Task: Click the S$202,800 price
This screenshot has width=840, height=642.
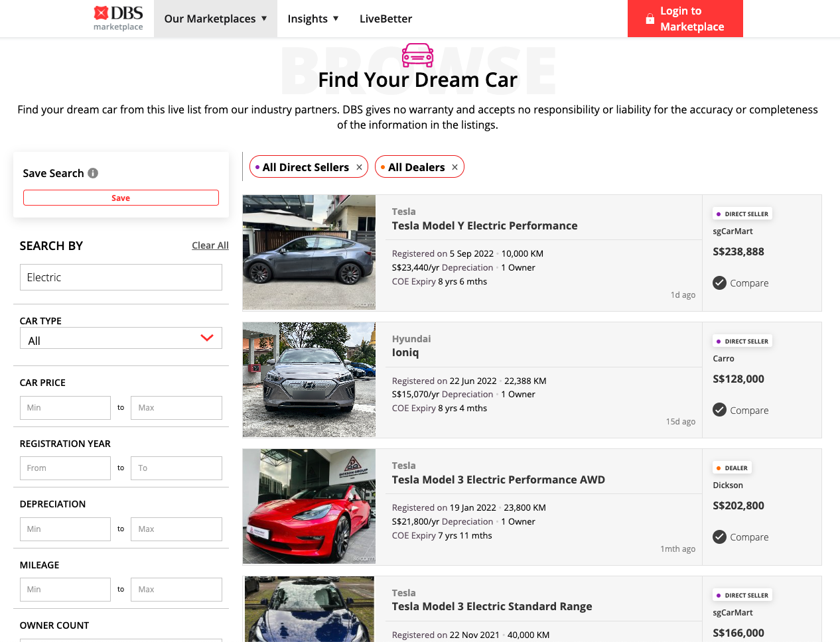Action: (x=738, y=505)
